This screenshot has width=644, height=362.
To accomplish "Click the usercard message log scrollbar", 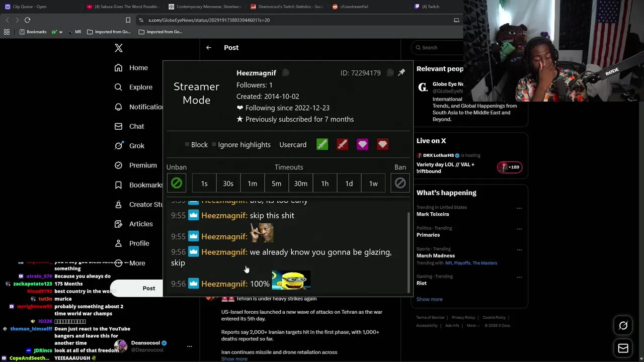I will (x=408, y=251).
